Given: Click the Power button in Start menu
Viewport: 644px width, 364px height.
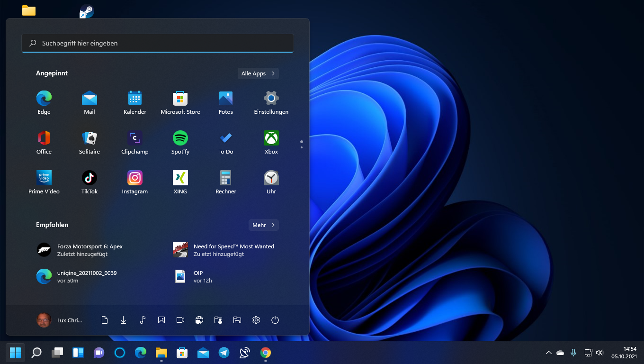Looking at the screenshot, I should click(275, 320).
